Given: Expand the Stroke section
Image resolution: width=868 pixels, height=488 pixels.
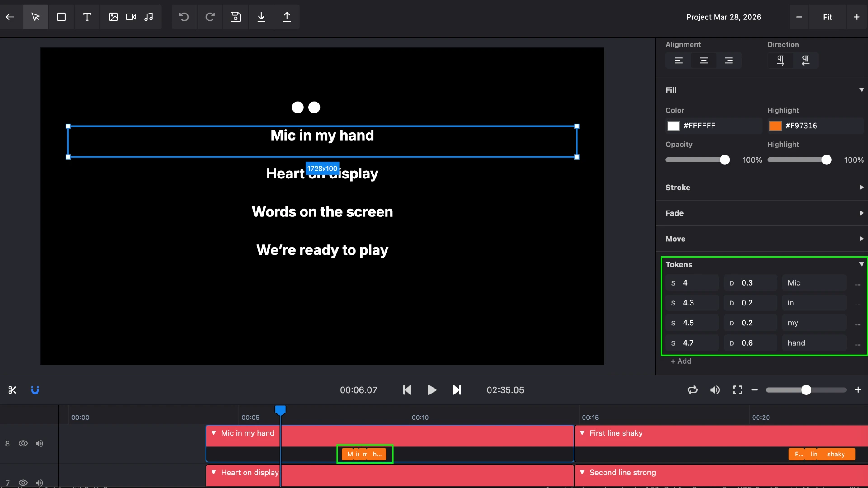Looking at the screenshot, I should pyautogui.click(x=861, y=187).
